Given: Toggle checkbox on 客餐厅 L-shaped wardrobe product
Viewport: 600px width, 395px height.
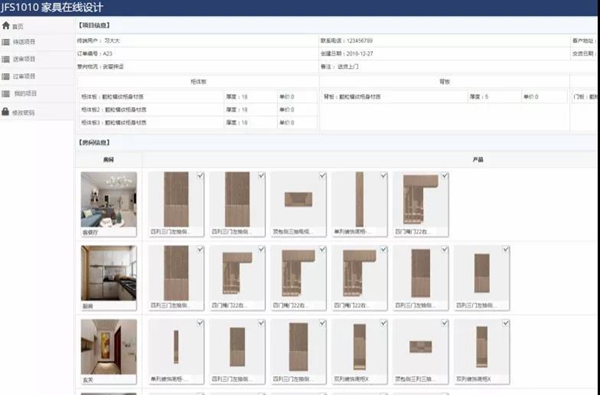Looking at the screenshot, I should point(445,175).
